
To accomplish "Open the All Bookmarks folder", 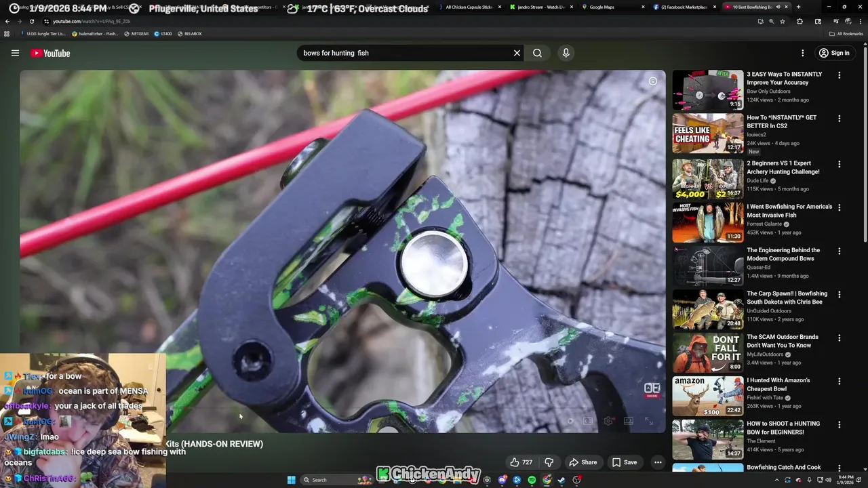I will [x=846, y=33].
